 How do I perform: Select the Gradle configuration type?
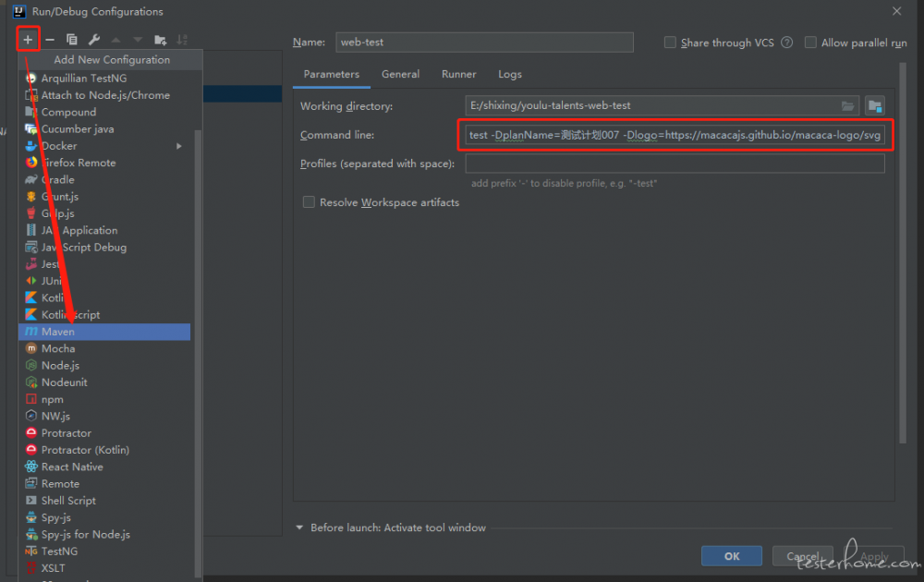104,179
